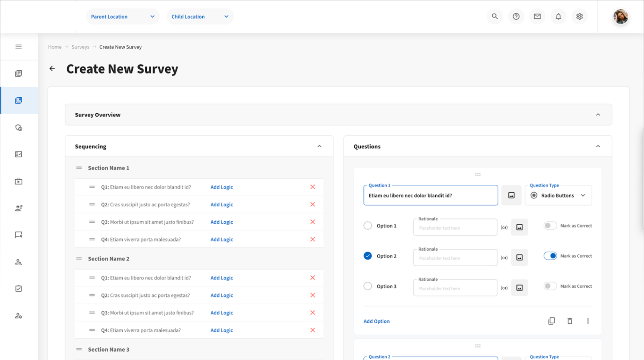
Task: Add image for Option 2
Action: 519,257
